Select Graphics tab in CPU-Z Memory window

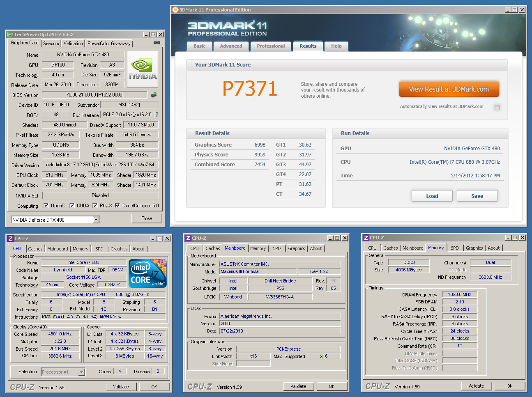(x=474, y=248)
